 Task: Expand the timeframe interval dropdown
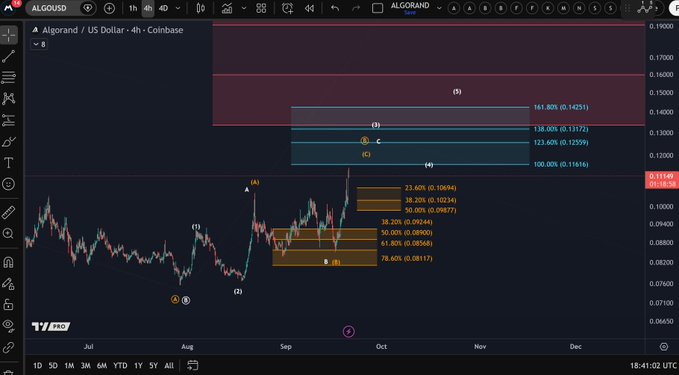tap(178, 8)
